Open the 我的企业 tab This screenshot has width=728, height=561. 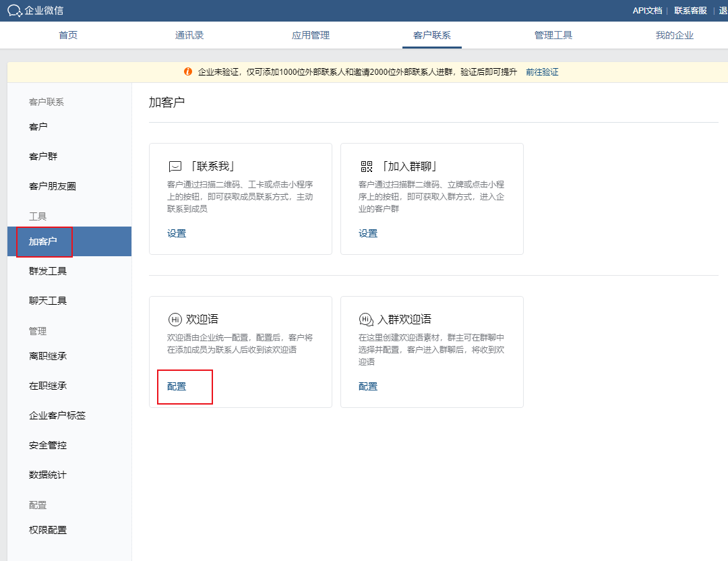pos(675,36)
